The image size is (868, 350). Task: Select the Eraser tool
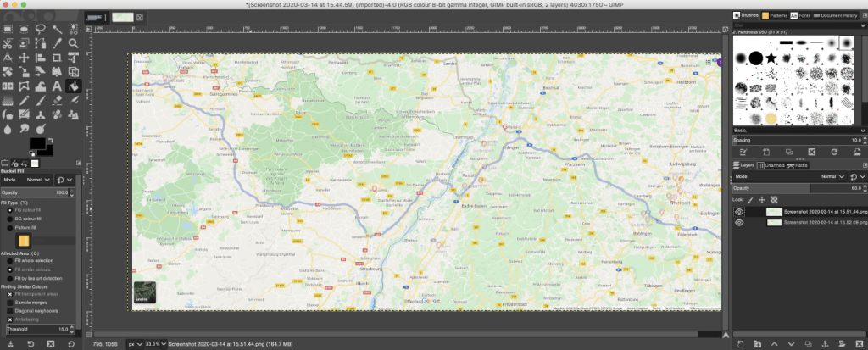[x=57, y=100]
